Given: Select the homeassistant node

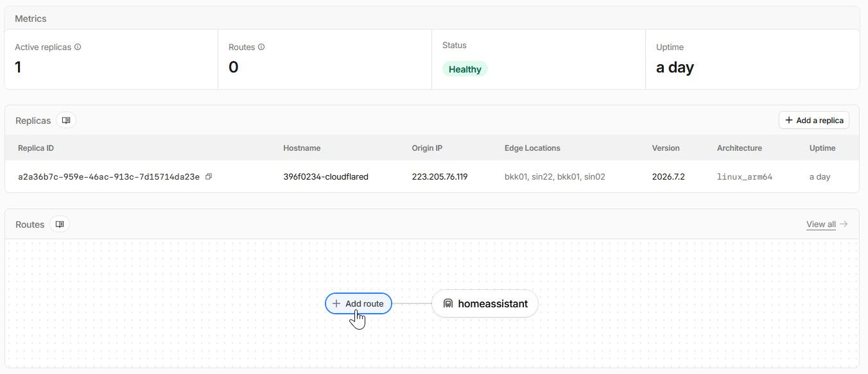Looking at the screenshot, I should click(485, 303).
